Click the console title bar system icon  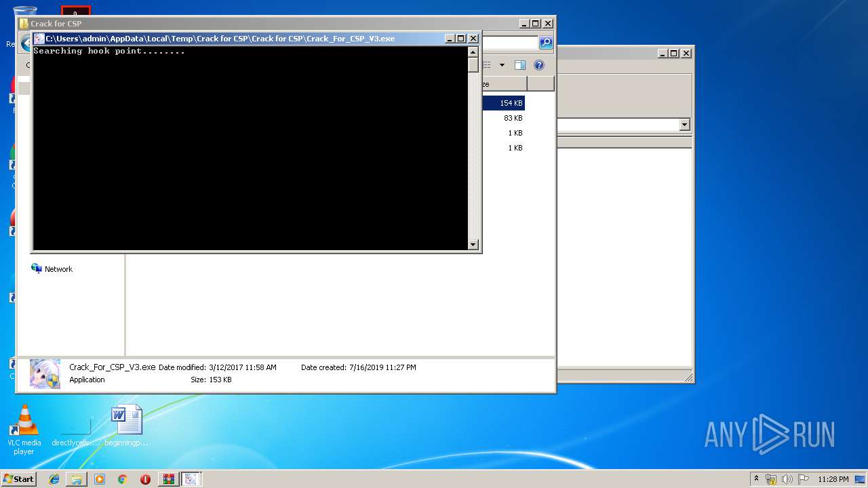coord(39,39)
